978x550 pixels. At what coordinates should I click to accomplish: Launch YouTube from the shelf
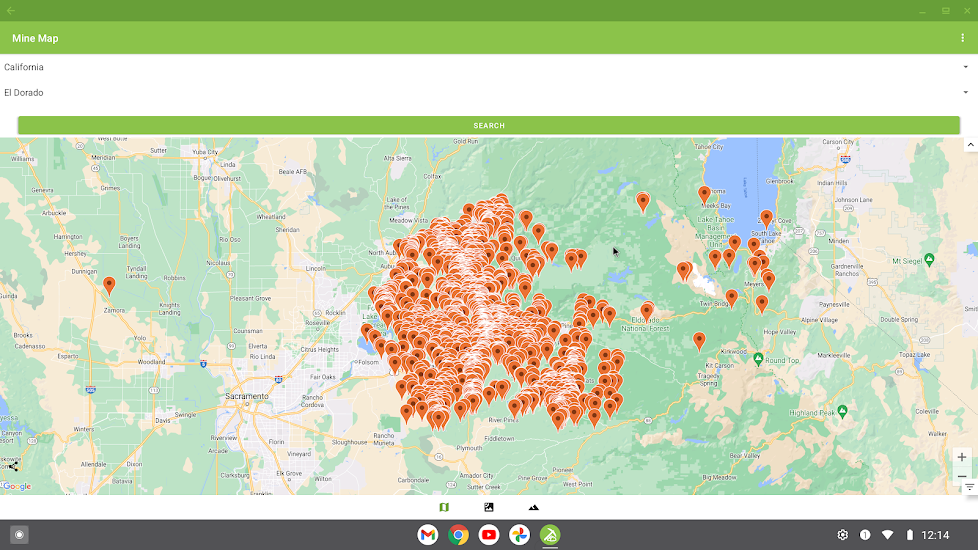point(489,535)
